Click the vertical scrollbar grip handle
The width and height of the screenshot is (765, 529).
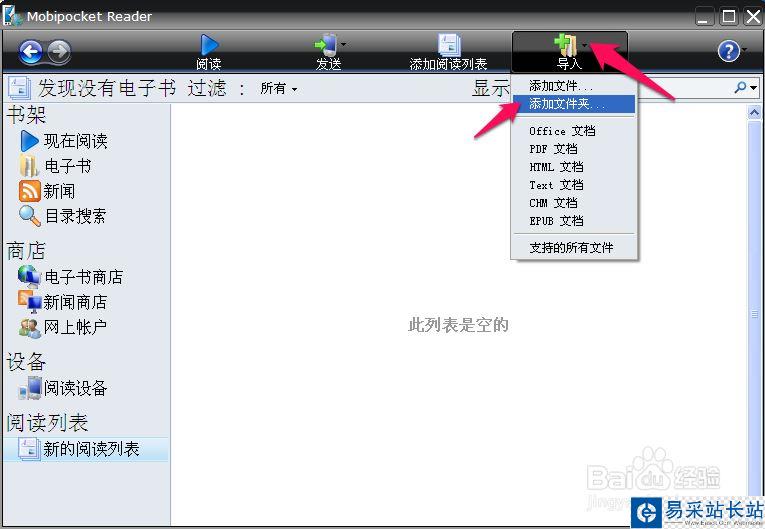point(754,314)
